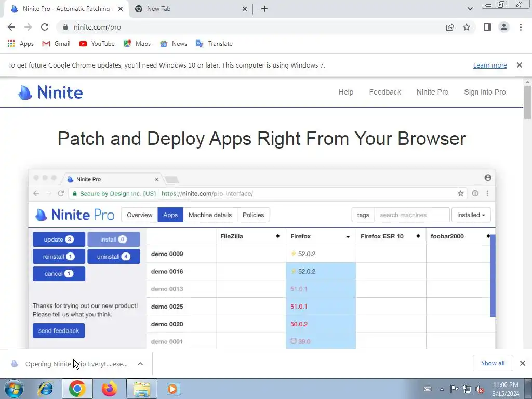Click the Ninite logo in header
The height and width of the screenshot is (399, 532).
[50, 92]
